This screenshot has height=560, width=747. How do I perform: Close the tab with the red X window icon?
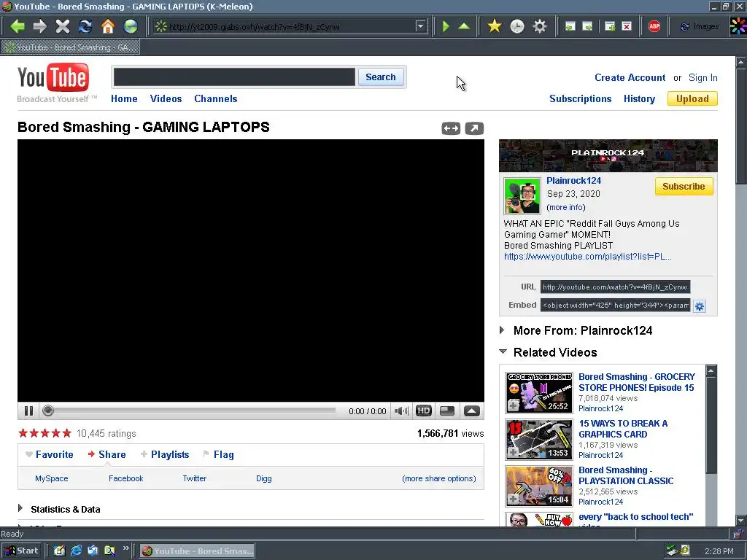point(627,26)
